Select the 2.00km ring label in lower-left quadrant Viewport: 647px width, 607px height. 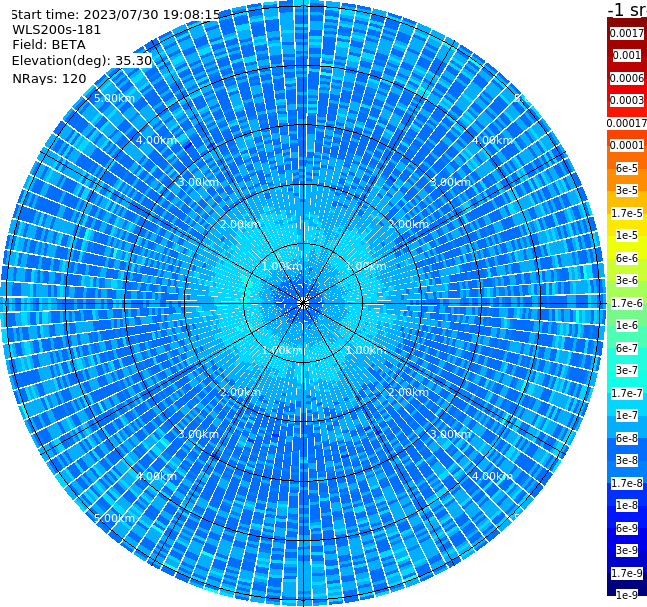pyautogui.click(x=241, y=392)
